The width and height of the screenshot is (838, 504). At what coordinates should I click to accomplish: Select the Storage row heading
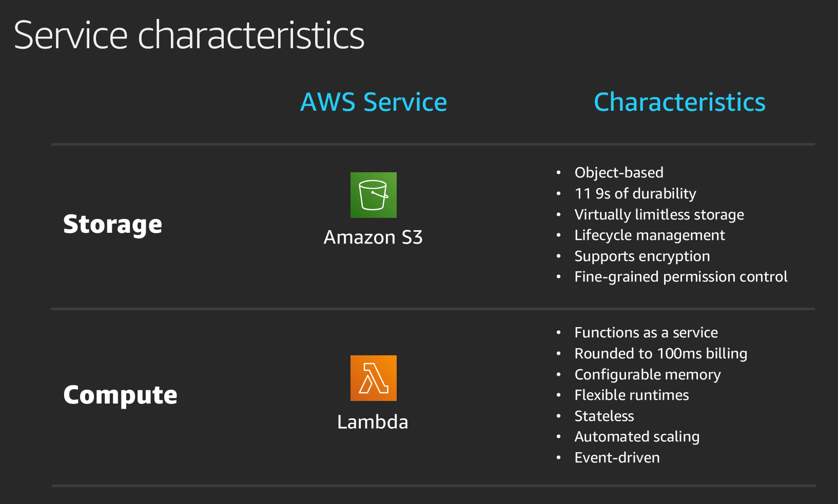click(x=112, y=225)
